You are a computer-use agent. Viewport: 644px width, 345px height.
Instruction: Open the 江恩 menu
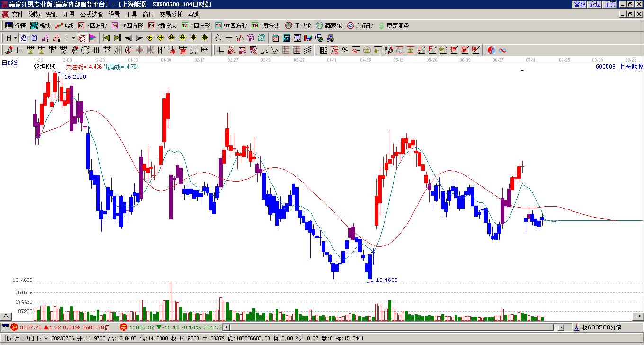point(69,15)
